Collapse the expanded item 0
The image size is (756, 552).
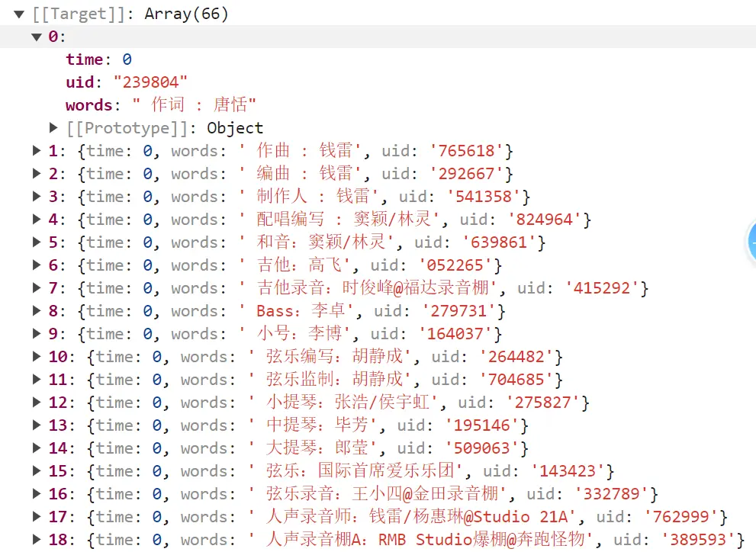(x=37, y=37)
